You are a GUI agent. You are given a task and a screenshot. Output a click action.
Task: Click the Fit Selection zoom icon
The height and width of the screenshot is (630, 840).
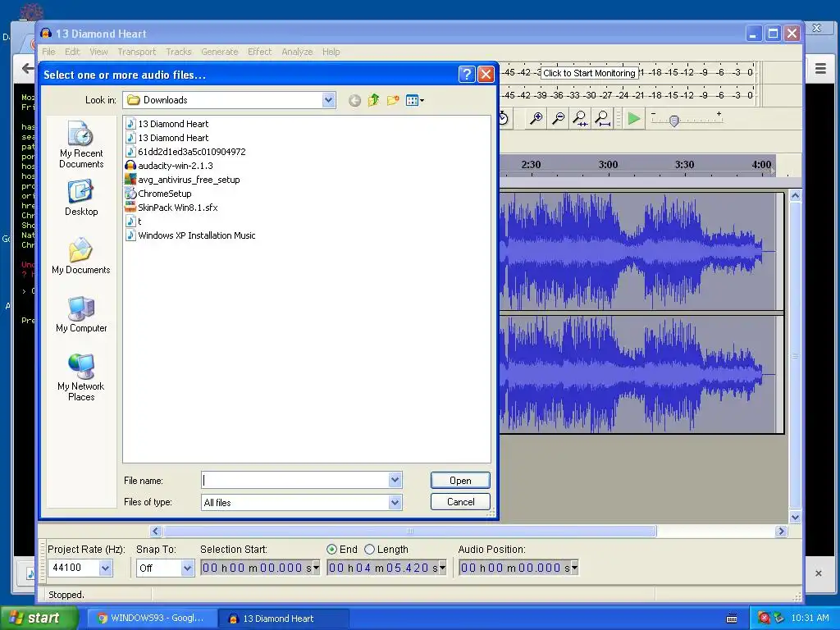pyautogui.click(x=580, y=118)
